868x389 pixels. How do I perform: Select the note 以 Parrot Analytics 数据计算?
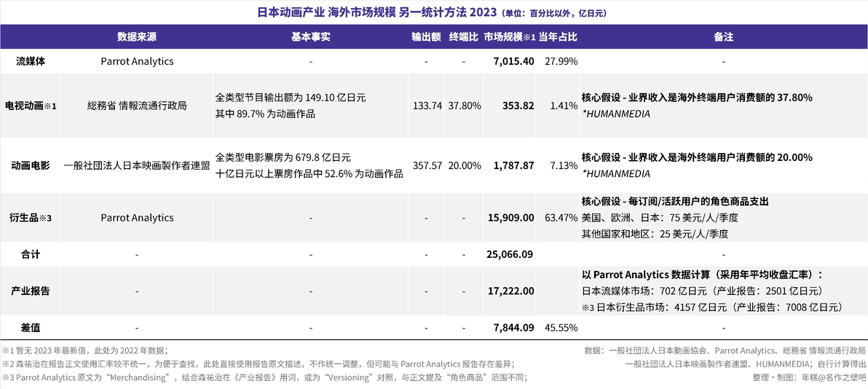point(703,275)
